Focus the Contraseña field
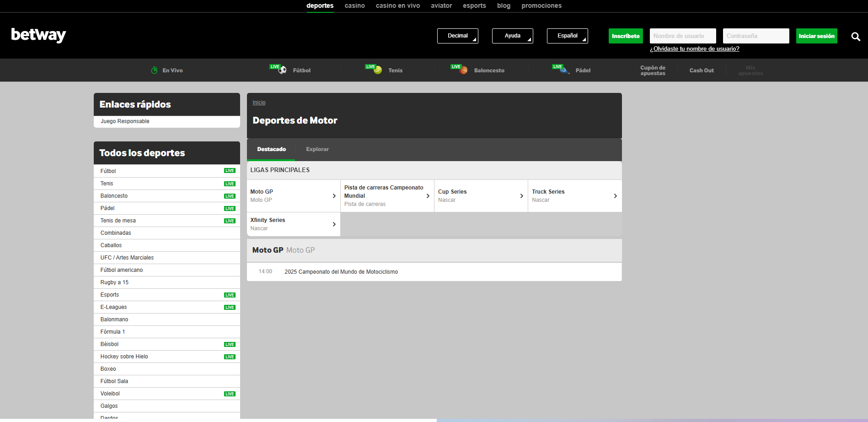Image resolution: width=868 pixels, height=422 pixels. click(x=756, y=36)
